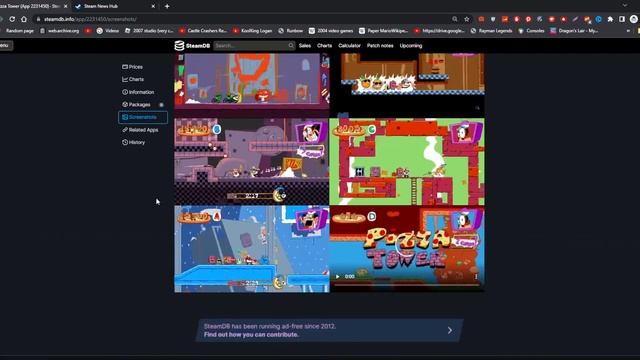Bookmark this page with the star icon

coord(467,19)
